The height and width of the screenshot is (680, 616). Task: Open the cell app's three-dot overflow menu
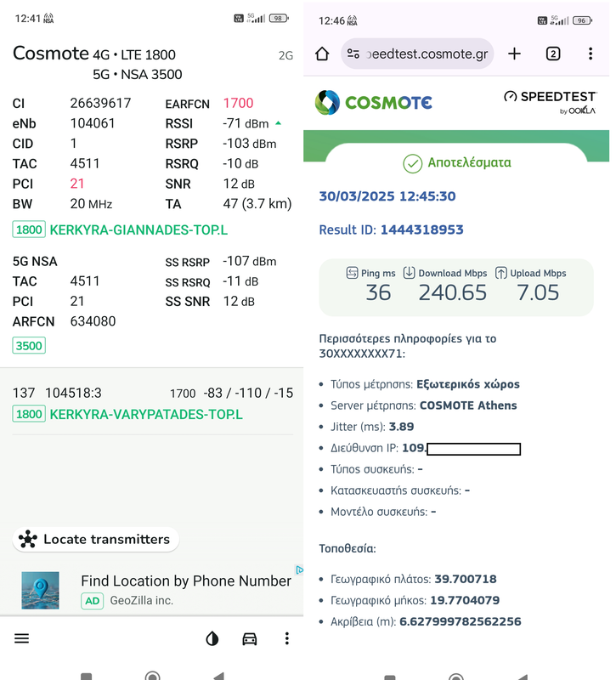286,638
